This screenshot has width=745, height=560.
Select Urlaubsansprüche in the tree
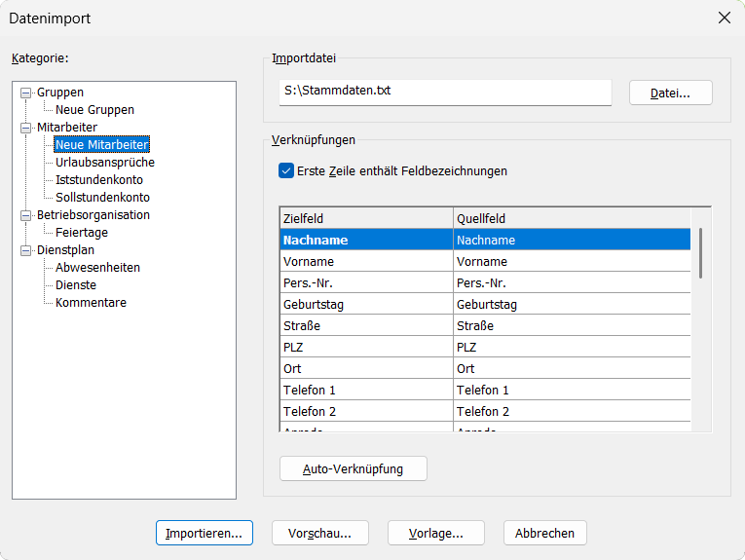105,163
